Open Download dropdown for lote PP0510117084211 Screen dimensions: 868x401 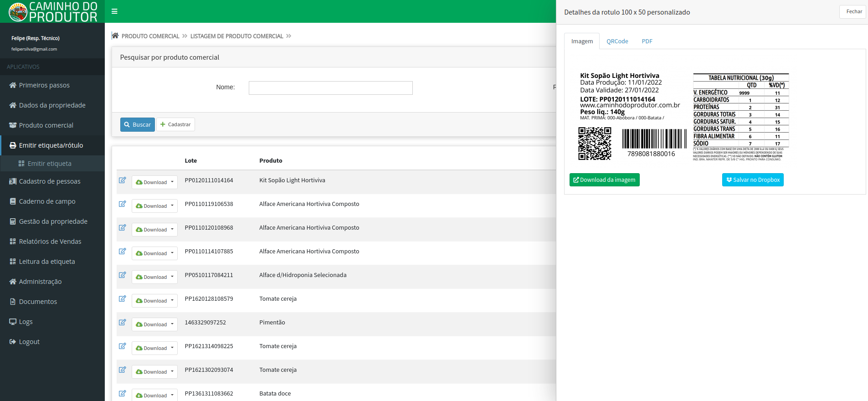(154, 277)
